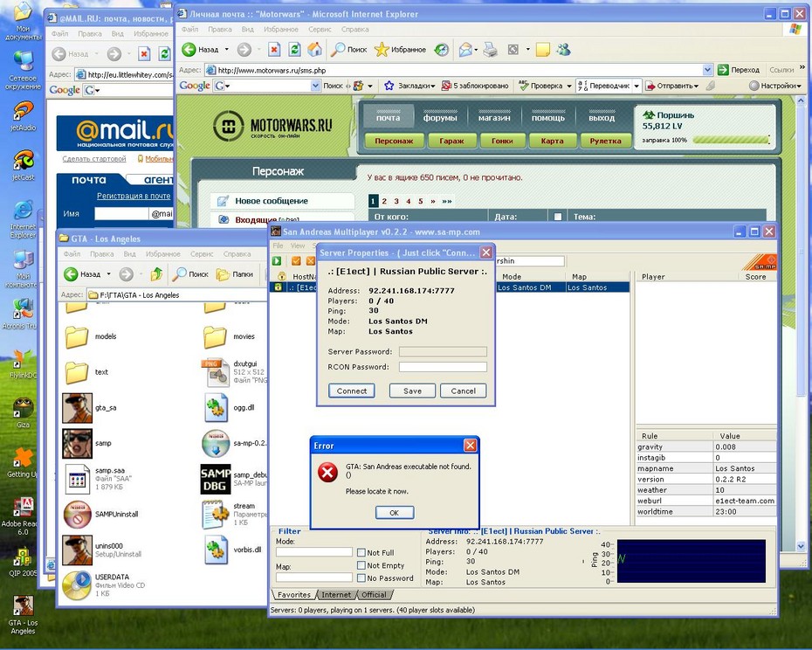Click Save in Server Properties dialog
The image size is (812, 650).
(412, 391)
